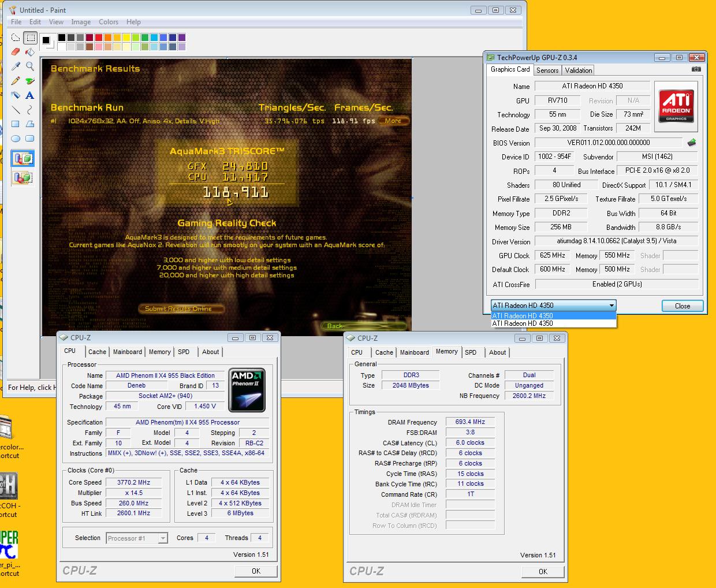Open the Image menu in Paint
The height and width of the screenshot is (588, 716).
point(81,22)
